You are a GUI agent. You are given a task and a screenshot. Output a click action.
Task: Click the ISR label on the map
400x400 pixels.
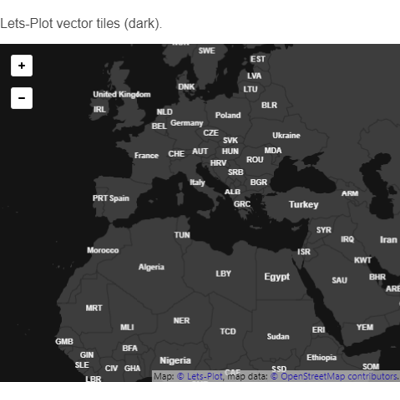[304, 252]
